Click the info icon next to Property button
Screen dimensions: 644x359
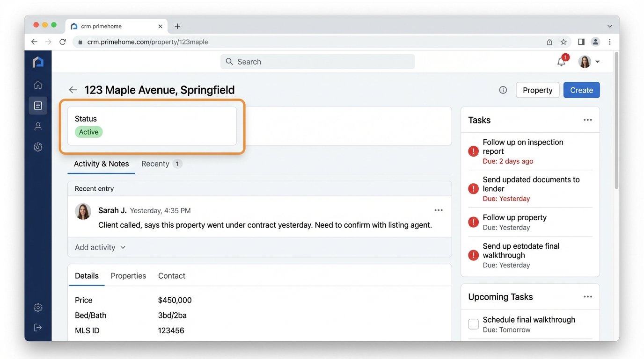point(503,90)
